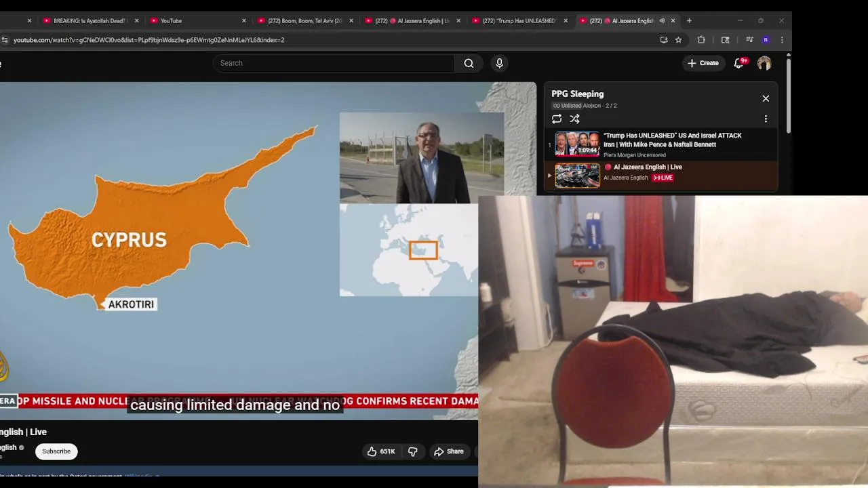Open the Al Jazeera live thumbnail in the playlist
868x488 pixels.
(577, 176)
